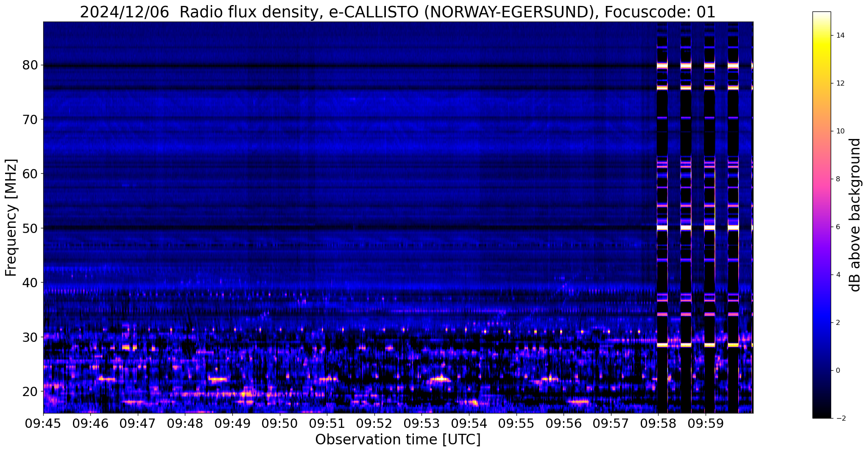Click the 09:47 time tick label
Screen dimensions: 868x452
point(137,424)
